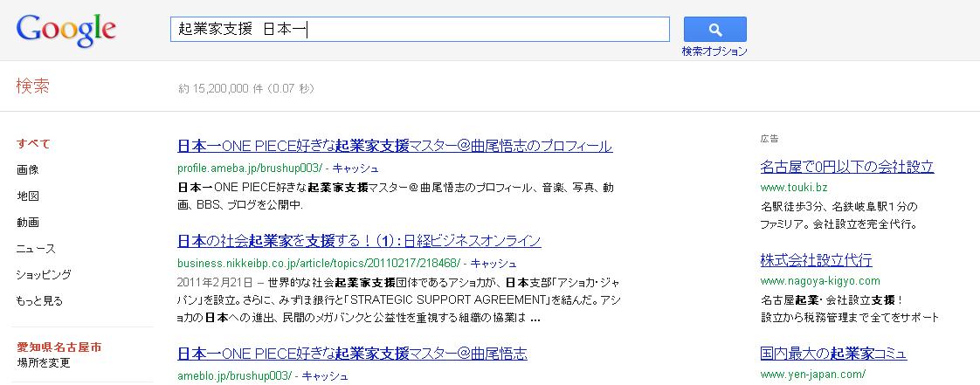
Task: Switch to 動画 results
Action: point(27,223)
